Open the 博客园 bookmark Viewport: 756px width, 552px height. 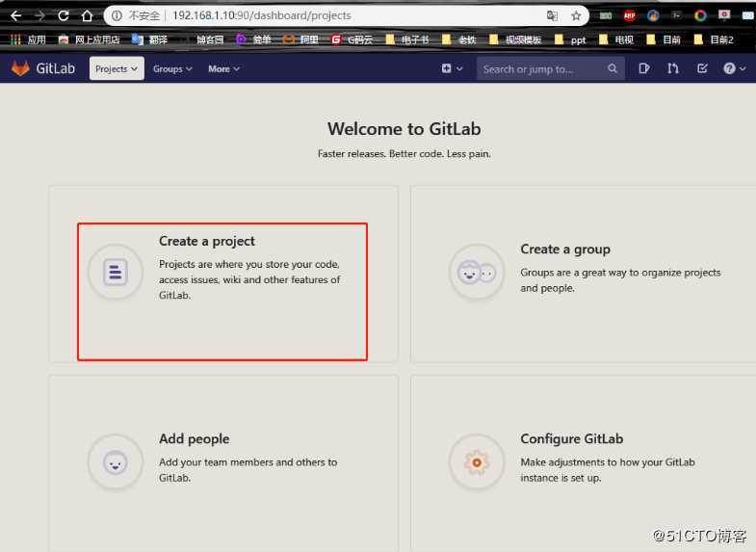pos(204,39)
